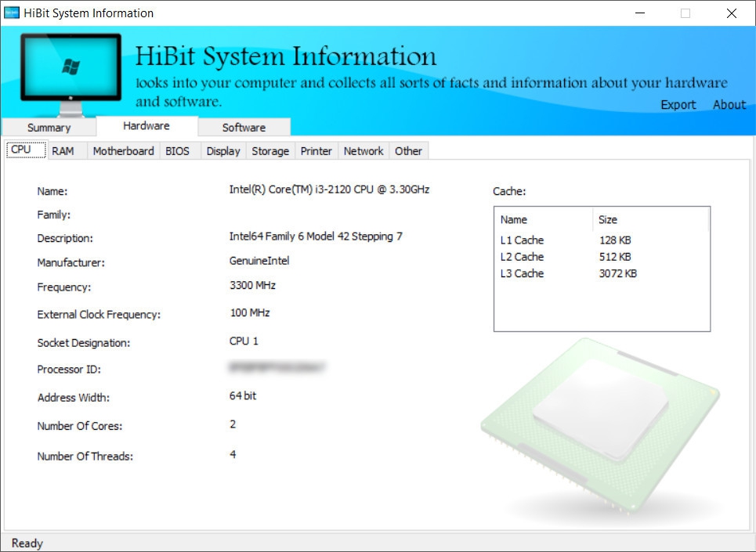The image size is (756, 552).
Task: Click the Intel(R) Core(TM) i3-2120 name value
Action: point(329,189)
